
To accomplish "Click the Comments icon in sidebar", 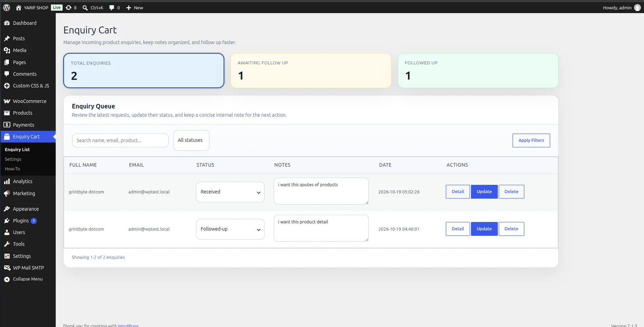I will click(x=7, y=74).
